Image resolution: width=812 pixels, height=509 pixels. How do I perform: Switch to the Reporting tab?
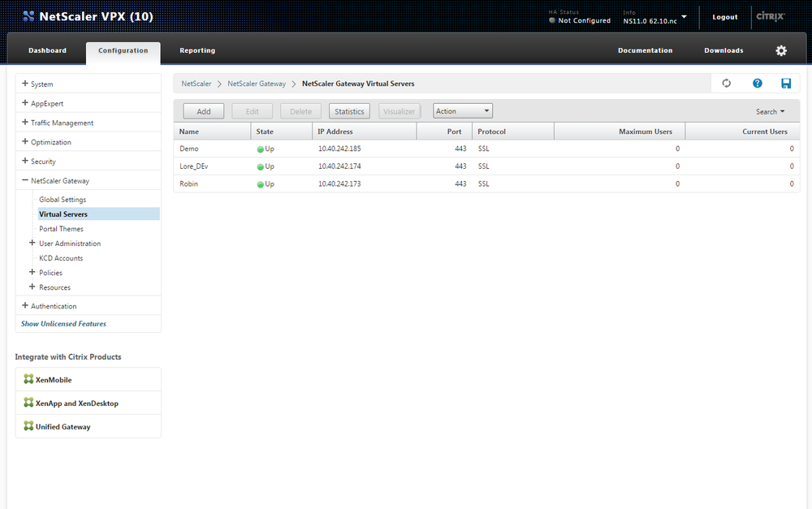[197, 50]
